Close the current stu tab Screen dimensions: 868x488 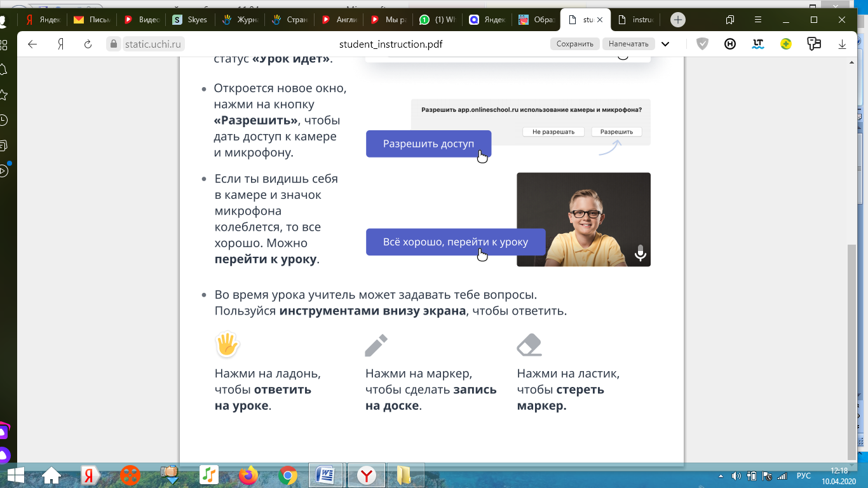[x=600, y=20]
